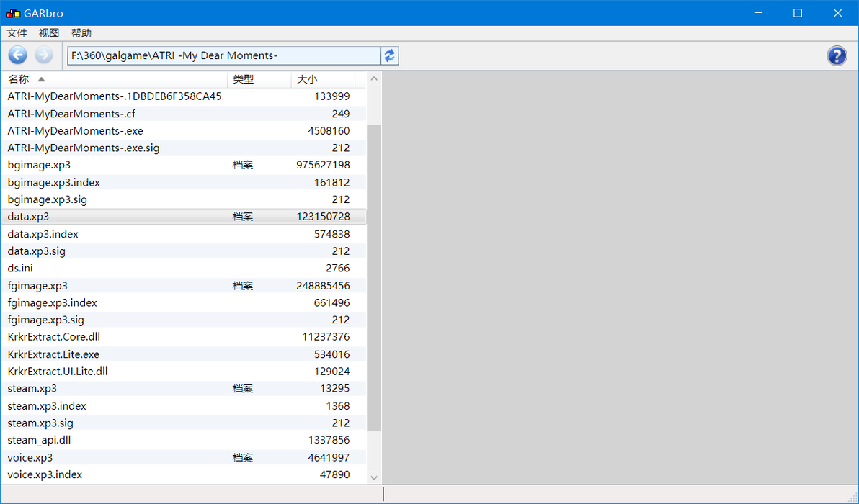Select KrkrExtract.Lite.exe file
The width and height of the screenshot is (859, 504).
184,354
